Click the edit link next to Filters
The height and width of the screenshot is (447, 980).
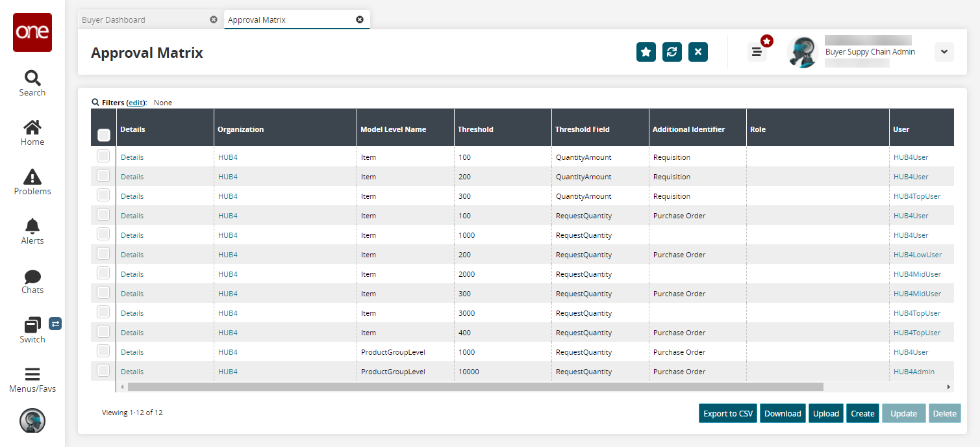coord(136,103)
